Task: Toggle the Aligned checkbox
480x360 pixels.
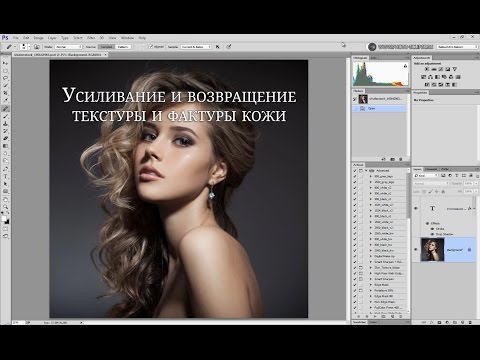Action: (151, 47)
